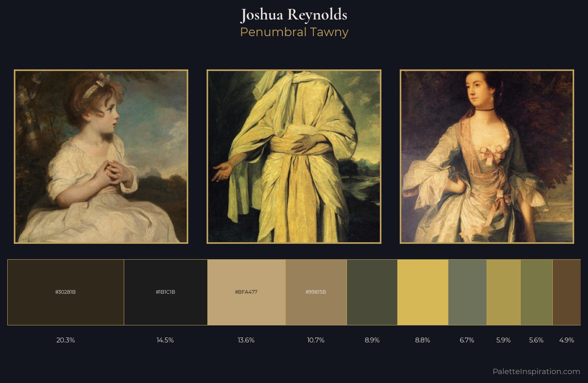Pick the gray-green swatch above 6.7%
This screenshot has height=383, width=588.
pos(467,292)
